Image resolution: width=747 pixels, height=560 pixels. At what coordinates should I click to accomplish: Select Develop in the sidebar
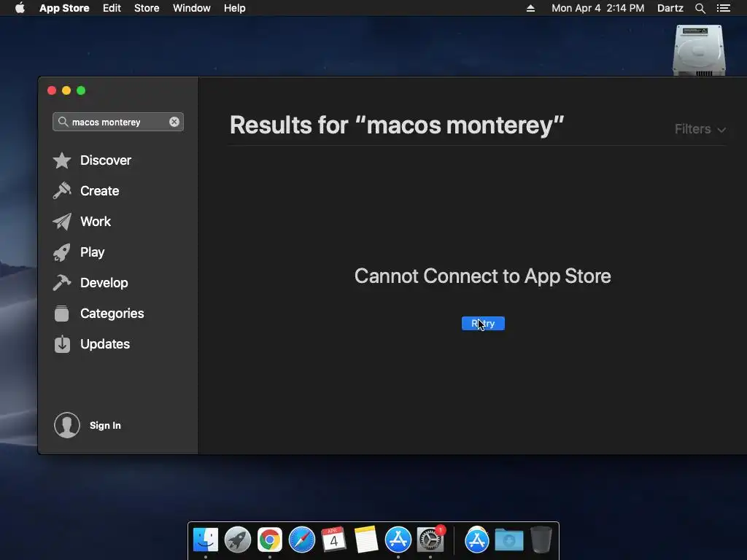pos(104,283)
